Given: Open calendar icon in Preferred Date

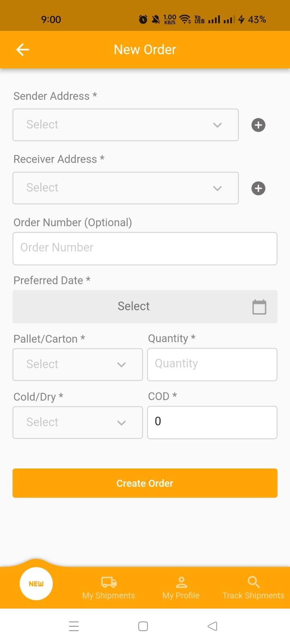Looking at the screenshot, I should point(259,307).
